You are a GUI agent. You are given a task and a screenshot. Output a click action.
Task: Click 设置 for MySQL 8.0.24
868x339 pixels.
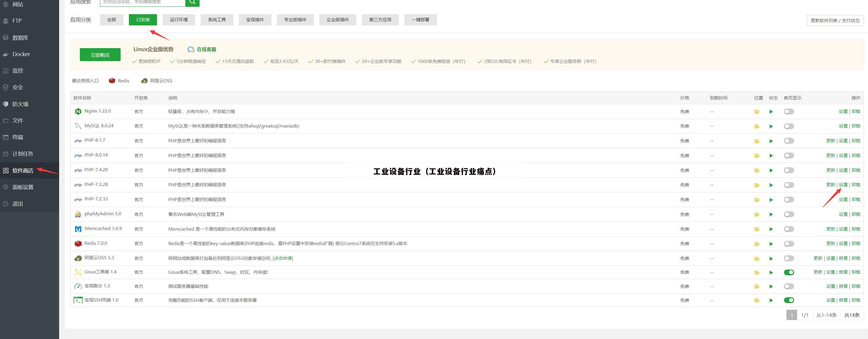coord(843,126)
